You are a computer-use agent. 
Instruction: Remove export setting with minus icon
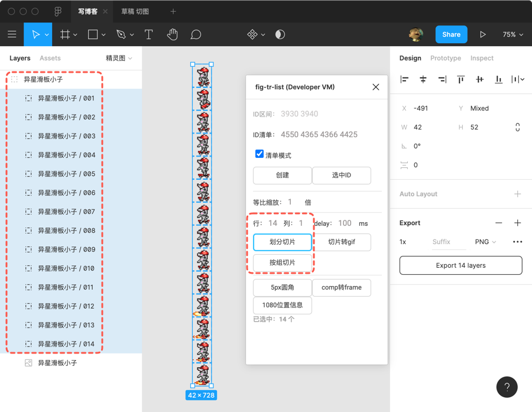point(498,223)
